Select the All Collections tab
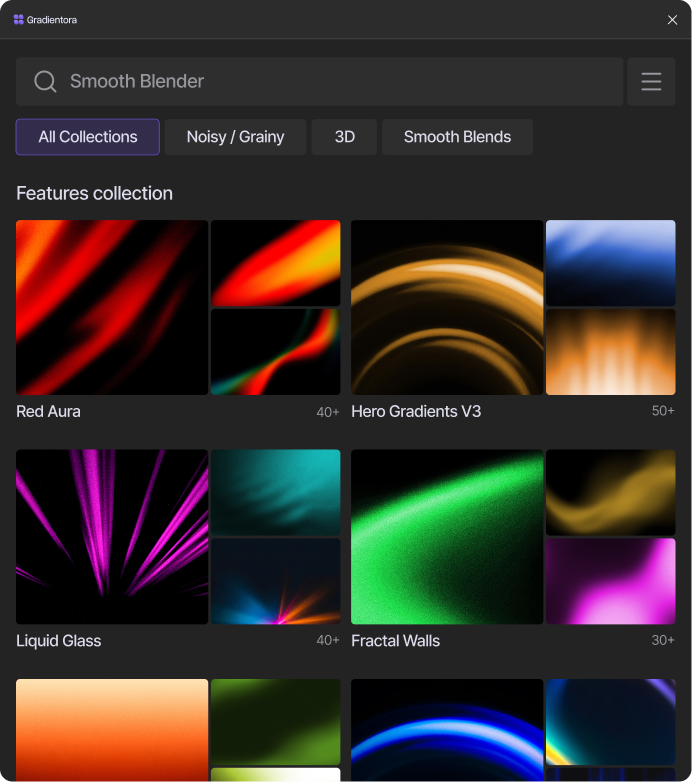Viewport: 692px width, 782px height. (88, 137)
